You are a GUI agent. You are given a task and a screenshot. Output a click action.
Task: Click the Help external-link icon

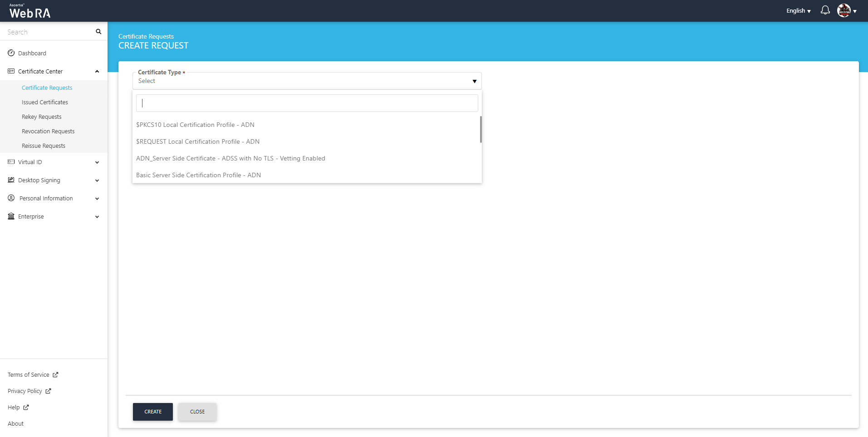coord(26,408)
